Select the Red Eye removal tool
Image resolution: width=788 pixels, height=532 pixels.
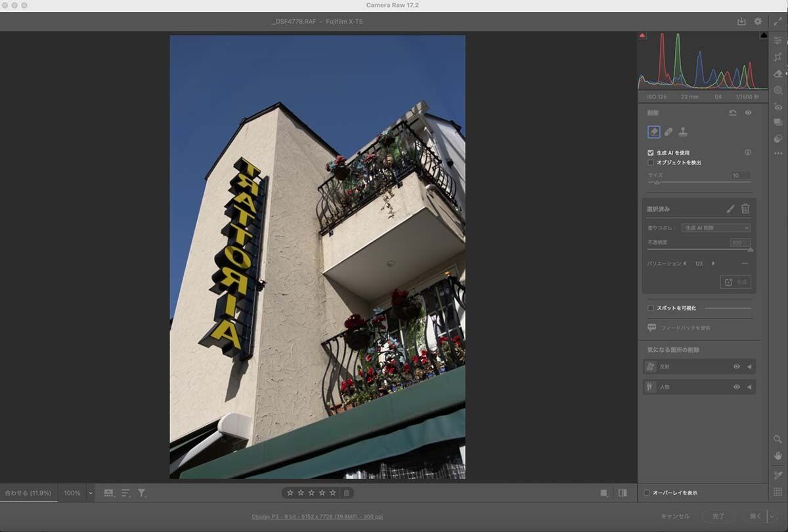tap(778, 106)
